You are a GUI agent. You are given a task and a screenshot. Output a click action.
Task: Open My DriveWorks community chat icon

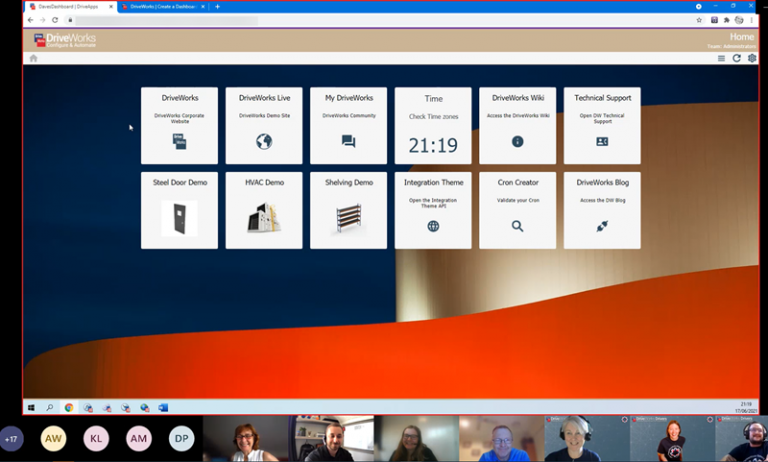(x=348, y=142)
